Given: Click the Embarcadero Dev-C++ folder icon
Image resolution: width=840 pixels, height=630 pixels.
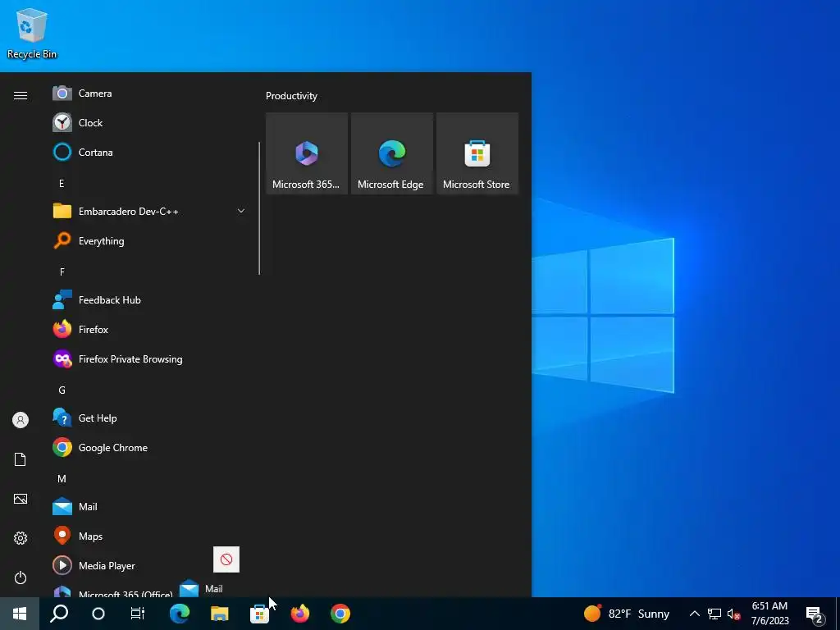Looking at the screenshot, I should (62, 211).
